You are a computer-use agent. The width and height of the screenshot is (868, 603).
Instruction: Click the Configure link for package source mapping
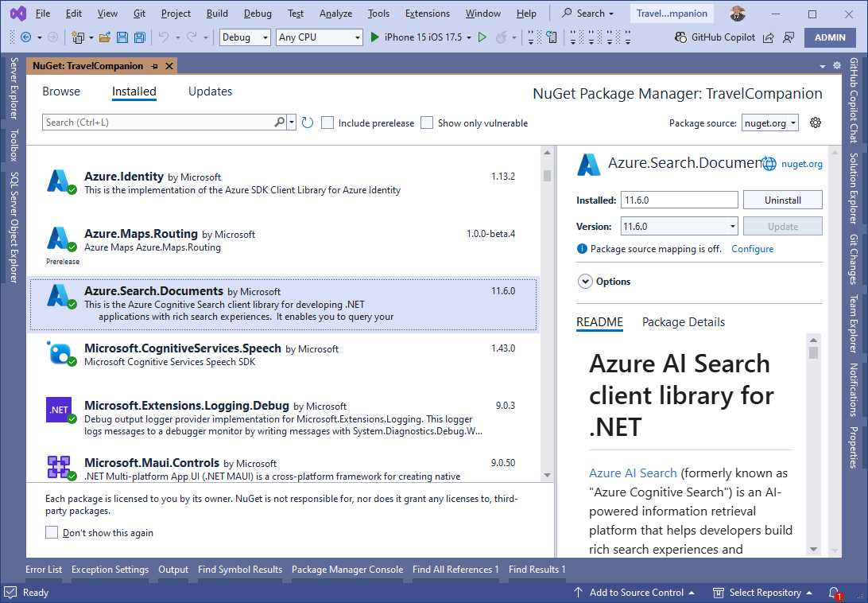[x=752, y=248]
